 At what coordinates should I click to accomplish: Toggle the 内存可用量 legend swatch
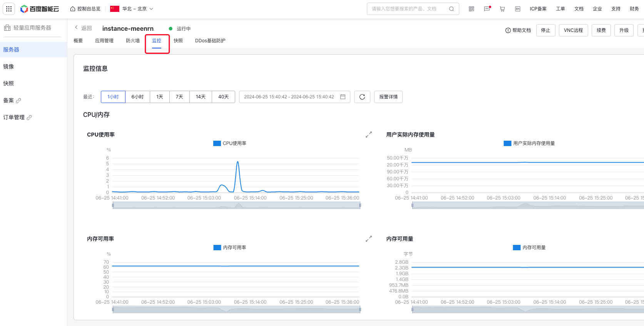coord(517,248)
